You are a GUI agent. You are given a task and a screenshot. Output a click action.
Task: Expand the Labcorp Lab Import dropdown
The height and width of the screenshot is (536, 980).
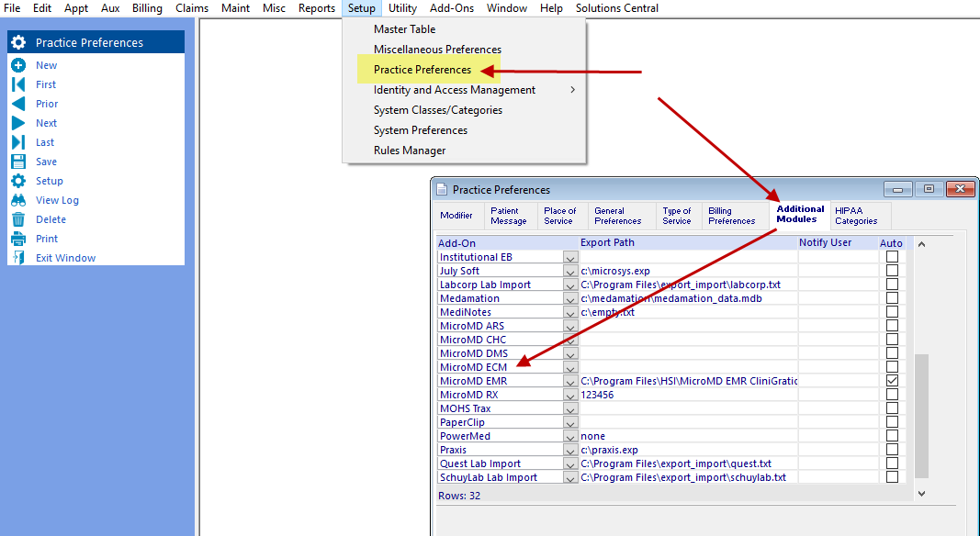pos(570,284)
